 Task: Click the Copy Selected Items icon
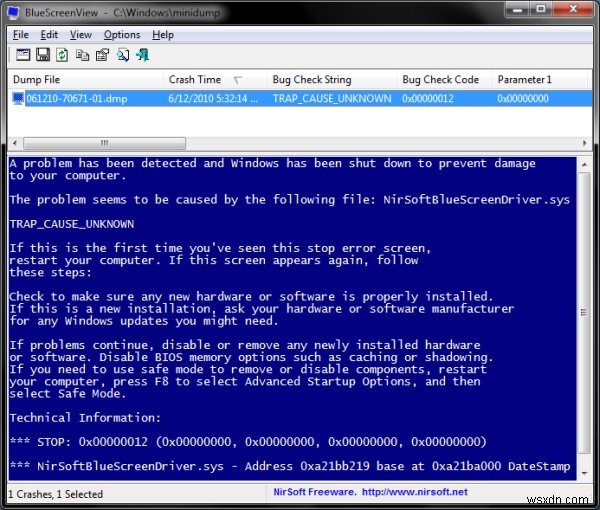pyautogui.click(x=82, y=55)
